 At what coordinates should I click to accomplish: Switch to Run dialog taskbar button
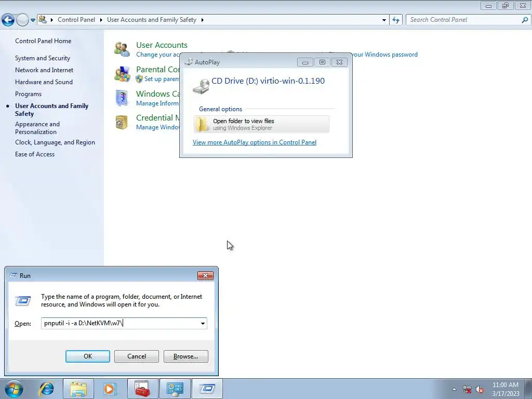[x=207, y=389]
